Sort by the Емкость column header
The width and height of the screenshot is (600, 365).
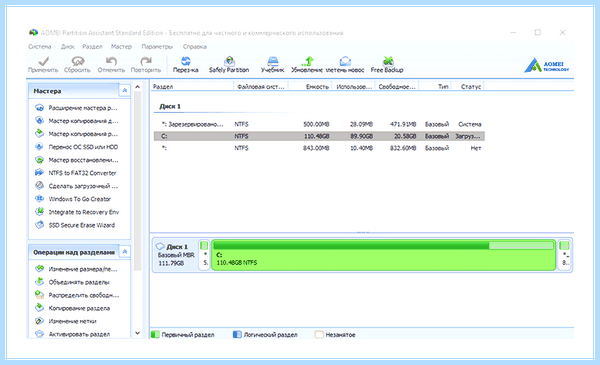click(x=310, y=87)
